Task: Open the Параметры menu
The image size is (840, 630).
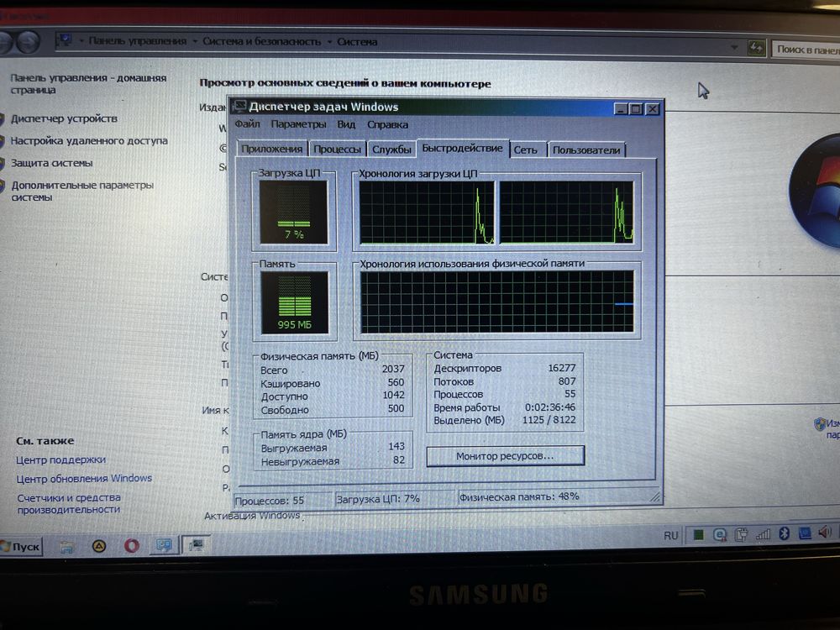Action: coord(298,124)
